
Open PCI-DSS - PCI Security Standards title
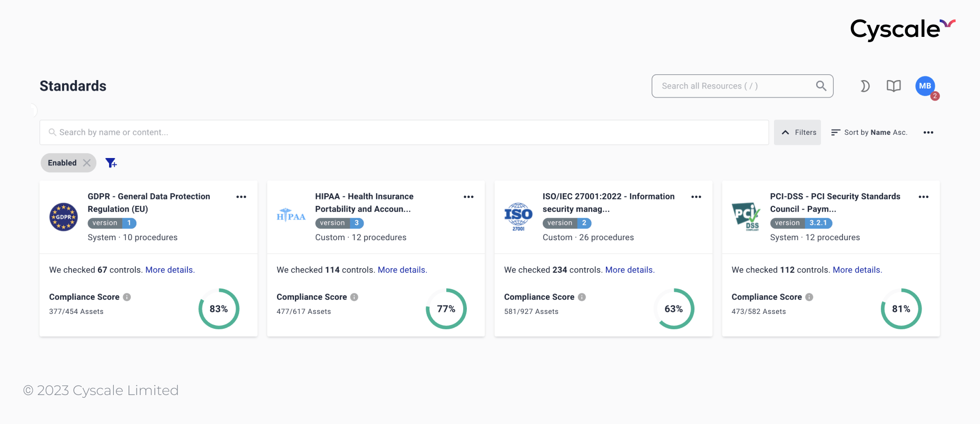pos(835,203)
